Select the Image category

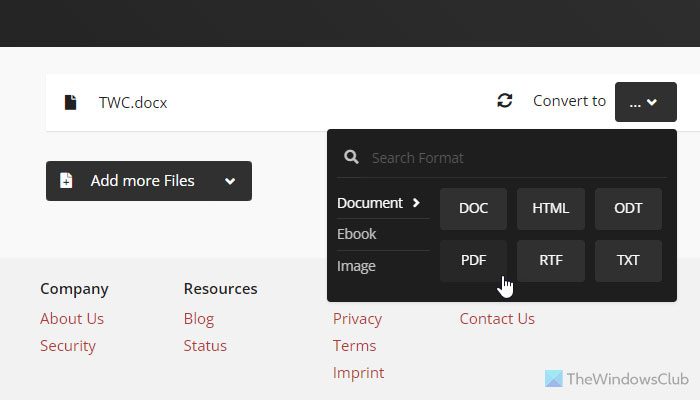coord(357,266)
